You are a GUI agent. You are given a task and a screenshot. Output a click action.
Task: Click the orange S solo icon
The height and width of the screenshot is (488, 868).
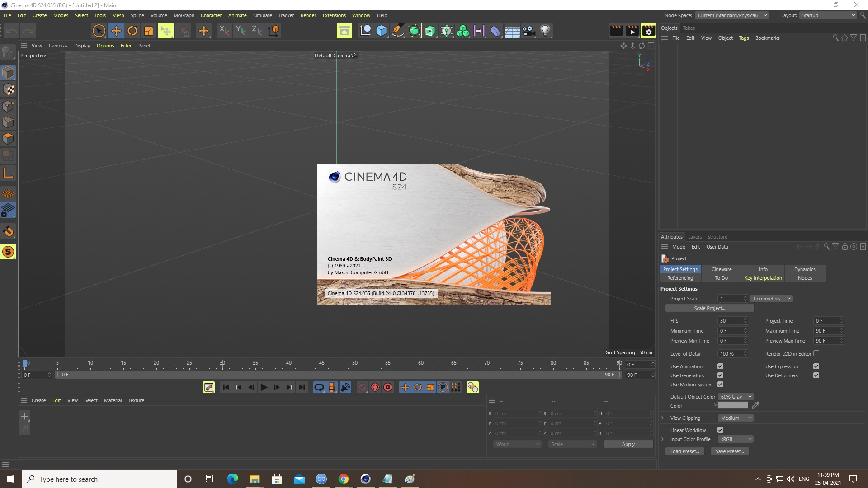(8, 252)
